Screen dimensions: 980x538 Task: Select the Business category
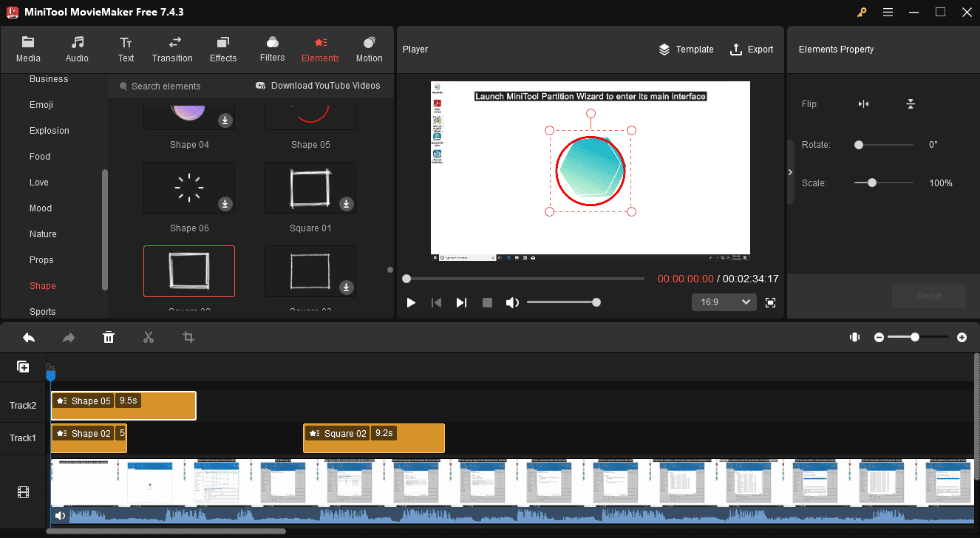click(49, 79)
